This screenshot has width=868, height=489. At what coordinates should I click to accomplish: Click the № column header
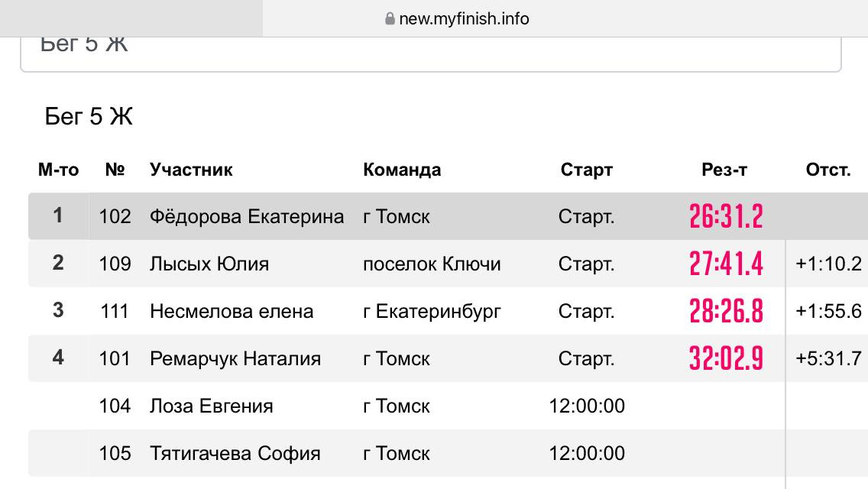click(115, 170)
